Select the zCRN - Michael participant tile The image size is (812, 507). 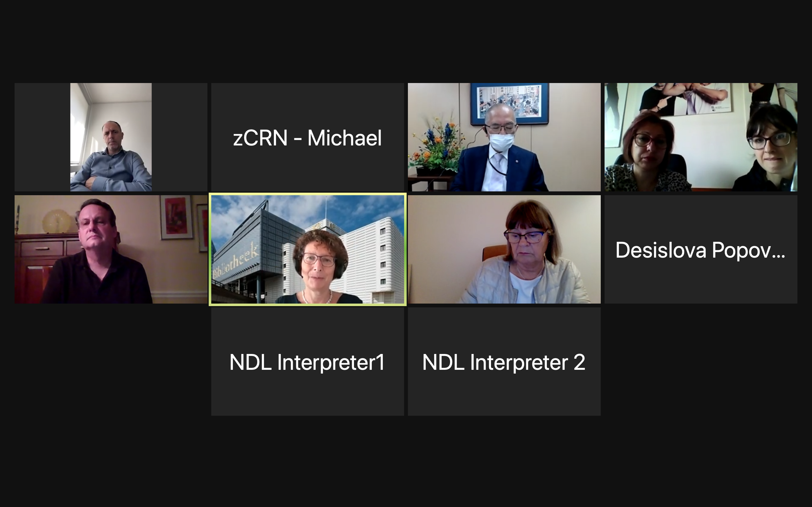tap(307, 137)
